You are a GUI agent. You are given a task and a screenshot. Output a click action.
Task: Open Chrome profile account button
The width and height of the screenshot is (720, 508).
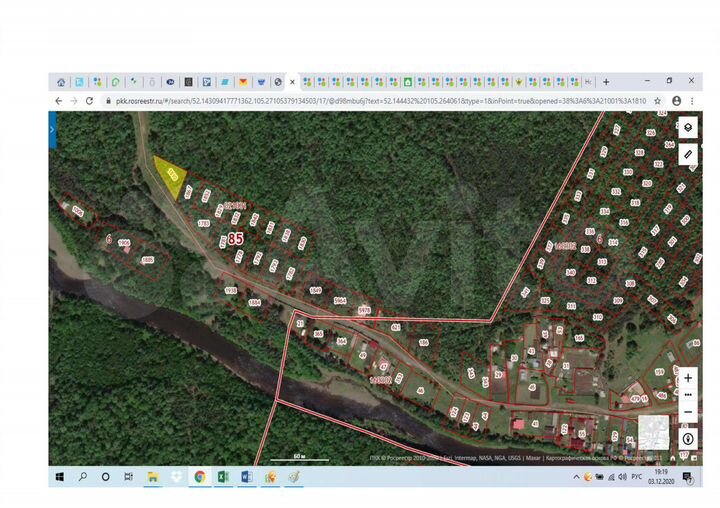coord(676,101)
